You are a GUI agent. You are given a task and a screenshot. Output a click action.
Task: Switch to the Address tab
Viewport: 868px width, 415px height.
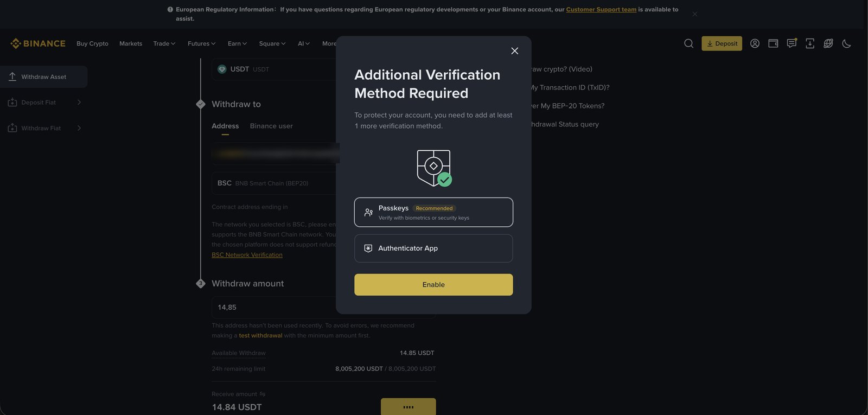pyautogui.click(x=225, y=126)
